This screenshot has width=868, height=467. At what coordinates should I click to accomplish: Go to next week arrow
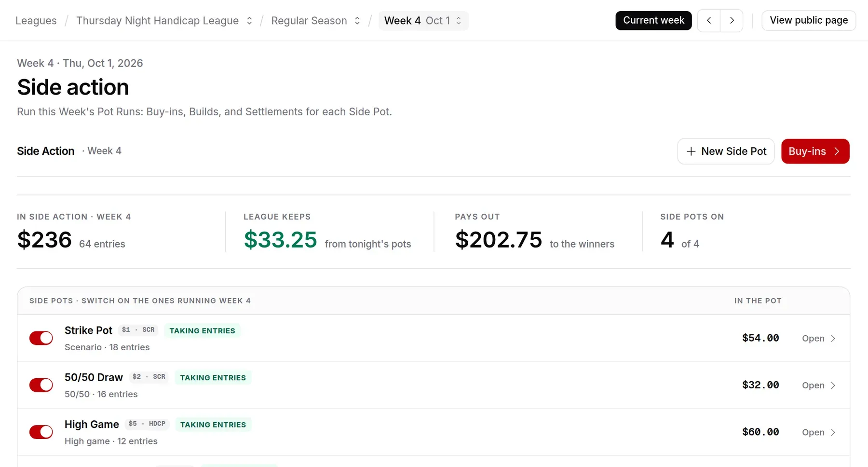point(732,21)
